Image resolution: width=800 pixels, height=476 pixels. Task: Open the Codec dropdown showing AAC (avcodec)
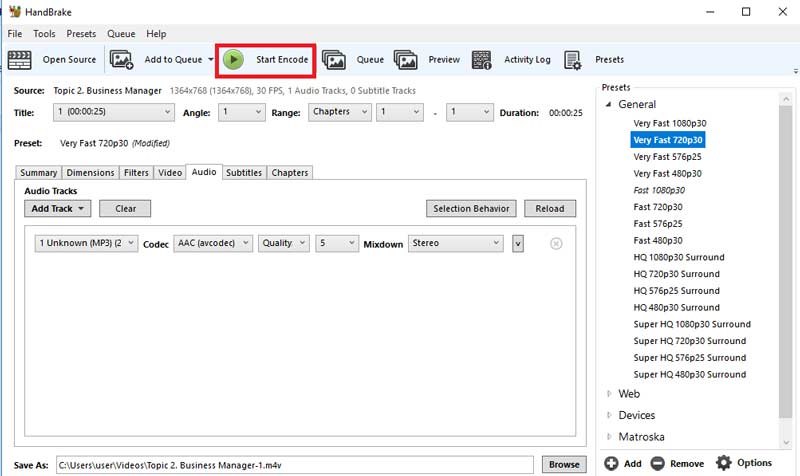click(x=213, y=243)
